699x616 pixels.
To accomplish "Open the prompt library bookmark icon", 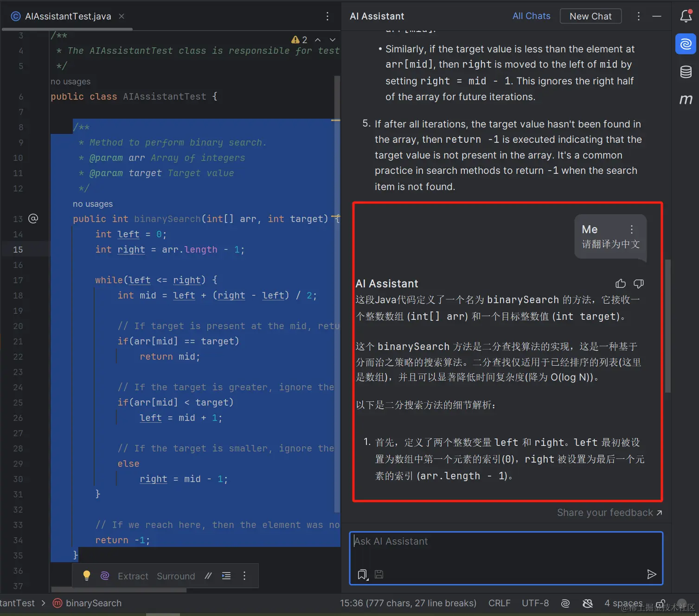I will point(362,574).
